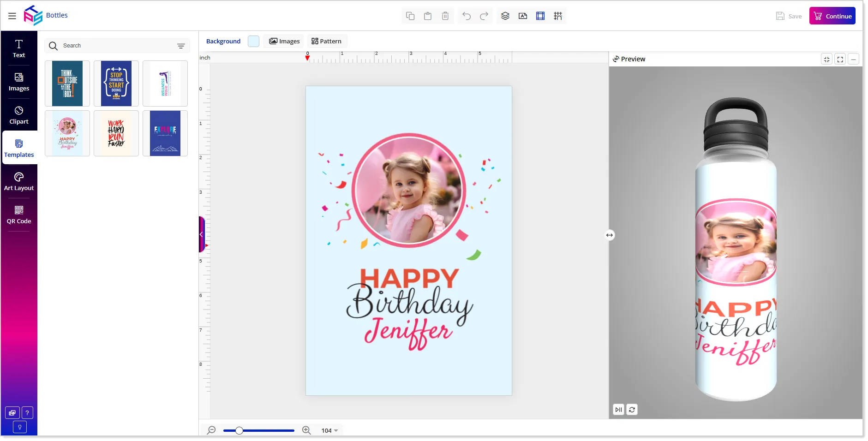868x441 pixels.
Task: Click the background Pattern button
Action: [x=327, y=41]
